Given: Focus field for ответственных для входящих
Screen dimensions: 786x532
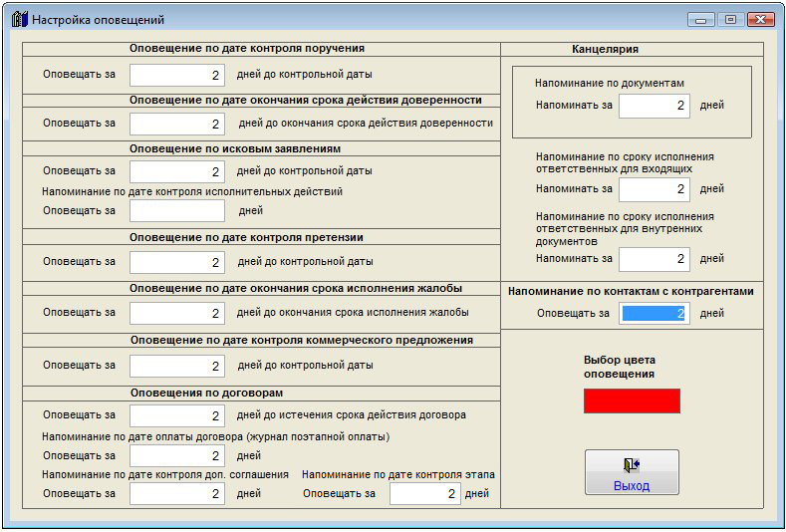Looking at the screenshot, I should point(655,189).
